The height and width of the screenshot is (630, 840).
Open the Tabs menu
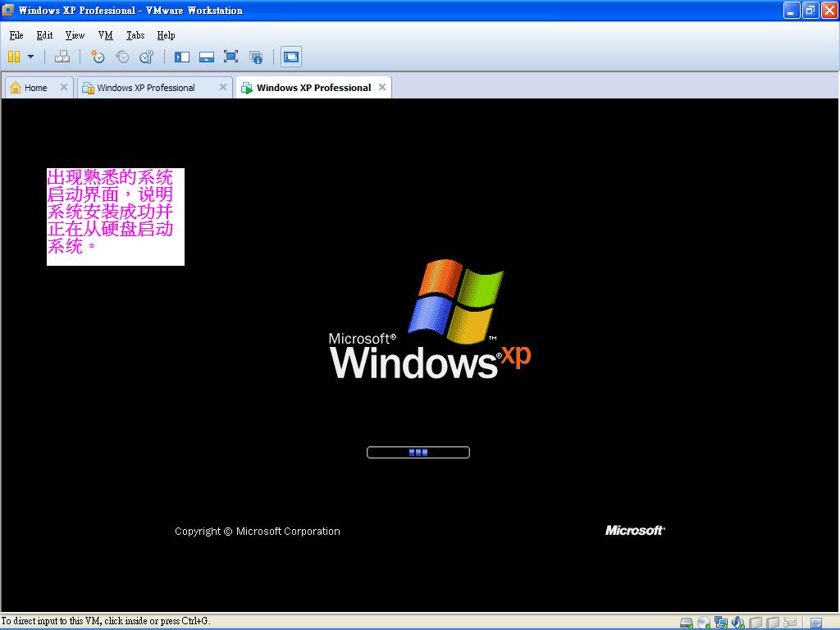[x=135, y=35]
